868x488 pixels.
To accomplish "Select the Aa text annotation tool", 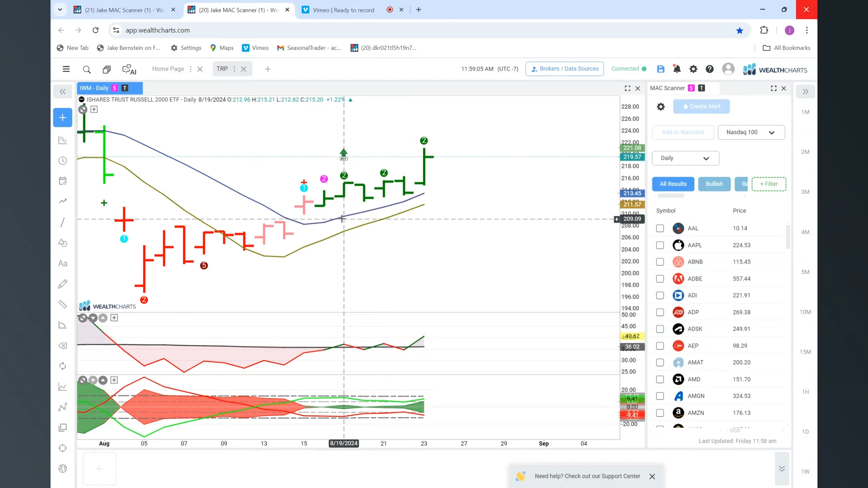I will tap(63, 263).
